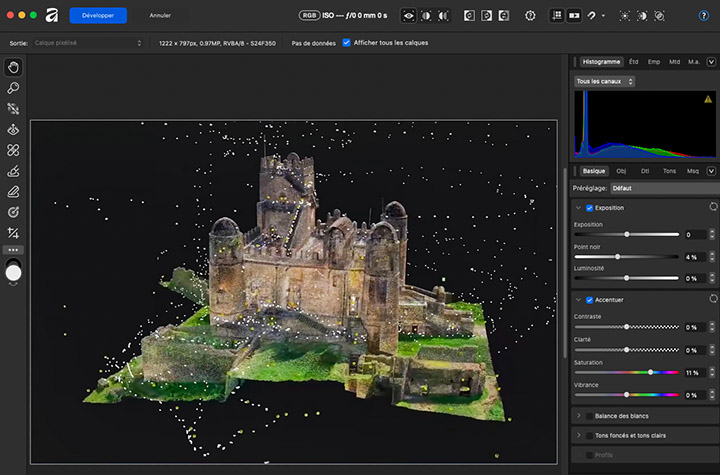Click the Saturation slider handle

click(651, 372)
